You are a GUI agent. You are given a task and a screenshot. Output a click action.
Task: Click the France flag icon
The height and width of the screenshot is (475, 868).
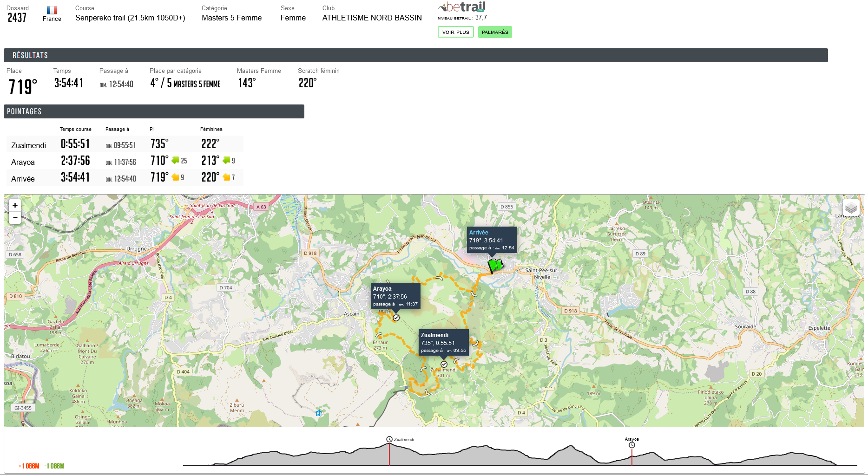tap(52, 10)
